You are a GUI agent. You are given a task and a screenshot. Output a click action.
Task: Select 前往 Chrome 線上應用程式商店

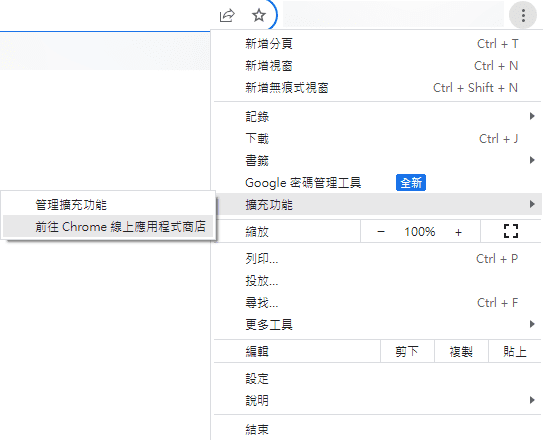[x=108, y=227]
